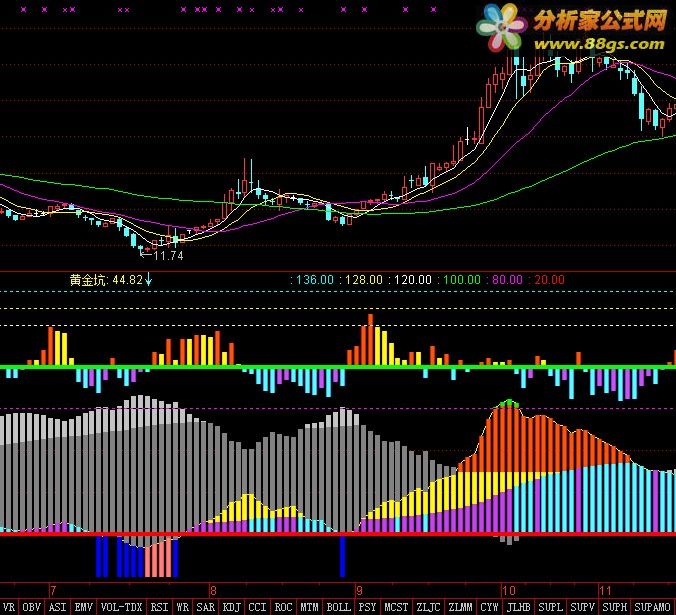Image resolution: width=676 pixels, height=615 pixels.
Task: Switch to the SUPV indicator tab
Action: 582,607
